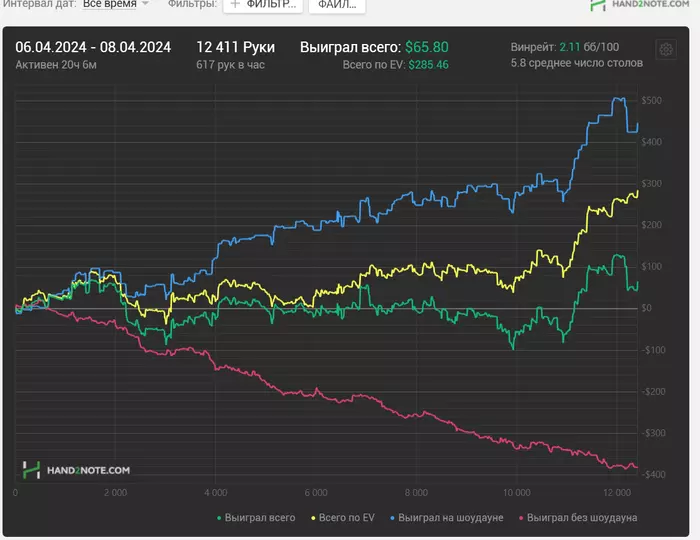The image size is (700, 540).
Task: Click '5.8 среднее число столов' text
Action: pyautogui.click(x=577, y=63)
